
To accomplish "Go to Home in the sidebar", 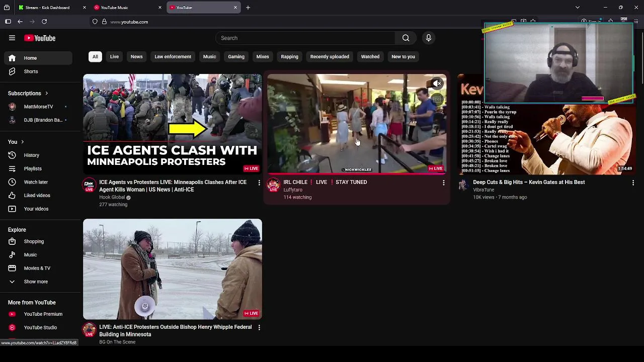I will (x=38, y=58).
